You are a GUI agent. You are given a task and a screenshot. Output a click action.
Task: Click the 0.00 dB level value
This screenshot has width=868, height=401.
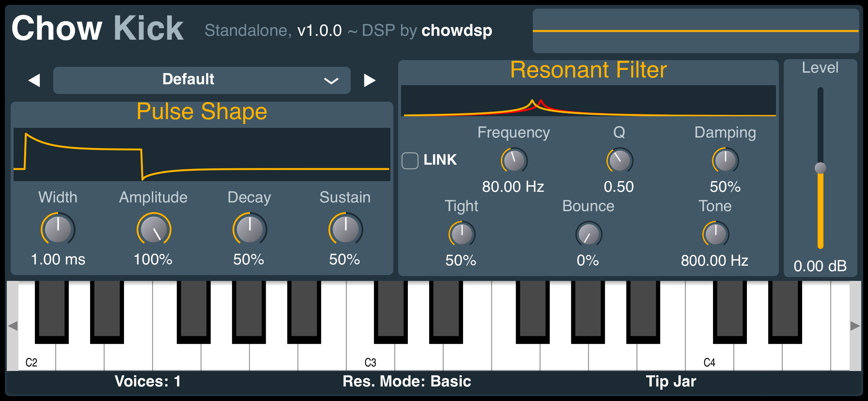(x=820, y=266)
